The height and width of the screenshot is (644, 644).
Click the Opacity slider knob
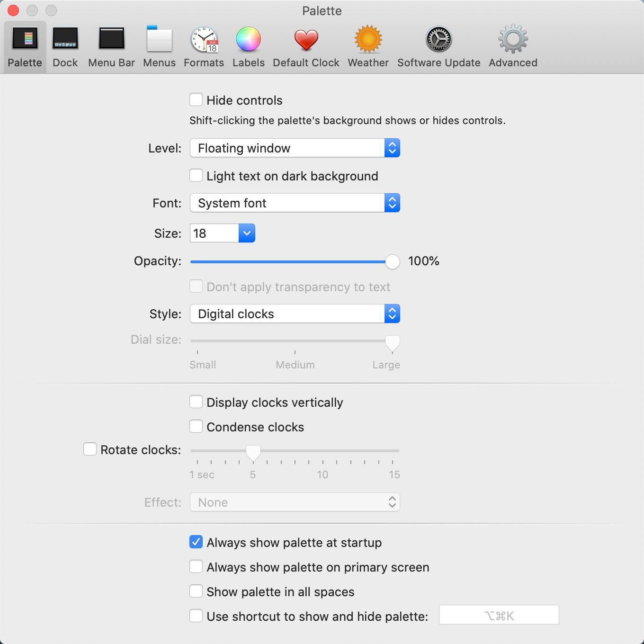[392, 261]
